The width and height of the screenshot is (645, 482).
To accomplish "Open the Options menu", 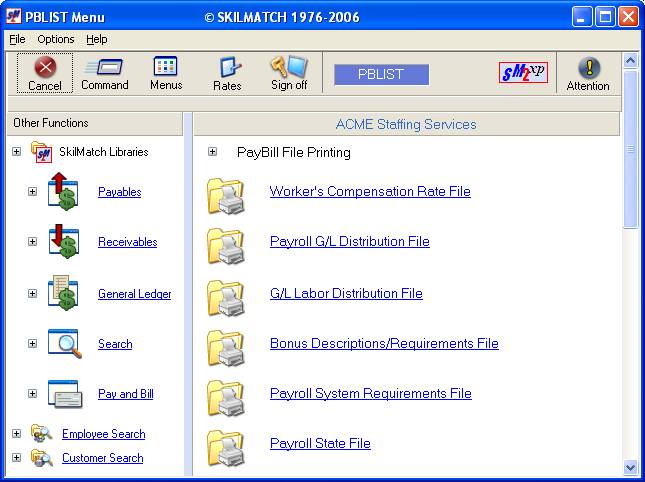I will tap(55, 39).
